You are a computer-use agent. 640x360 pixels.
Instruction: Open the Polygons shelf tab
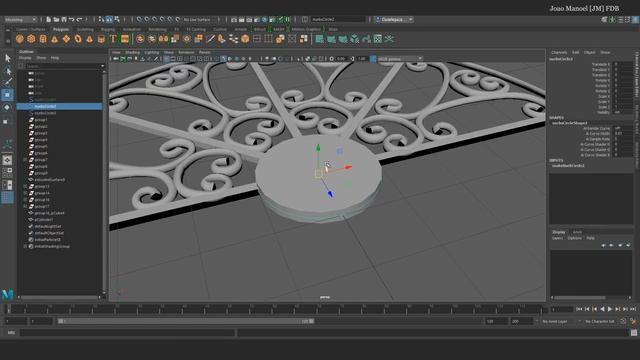coord(61,29)
